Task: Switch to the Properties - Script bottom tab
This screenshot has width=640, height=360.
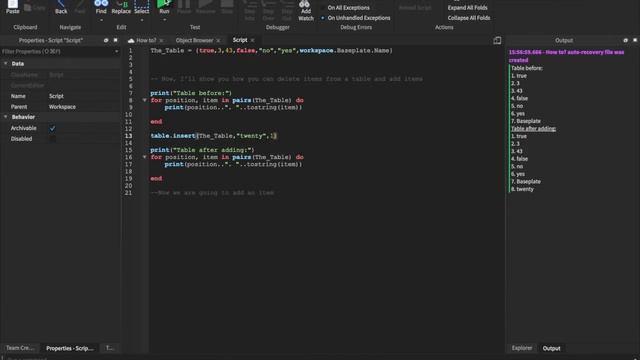Action: click(x=69, y=348)
